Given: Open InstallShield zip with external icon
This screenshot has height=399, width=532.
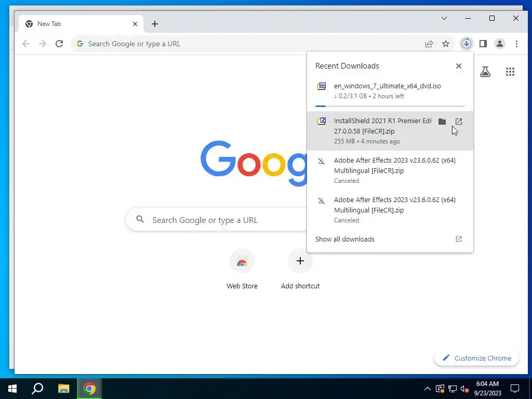Looking at the screenshot, I should pos(458,122).
